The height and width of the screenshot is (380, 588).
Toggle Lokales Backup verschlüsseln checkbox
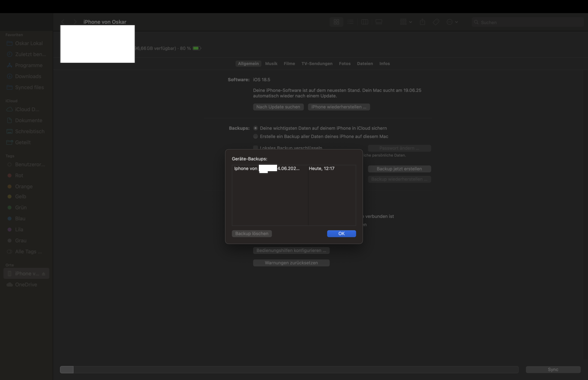[x=256, y=148]
